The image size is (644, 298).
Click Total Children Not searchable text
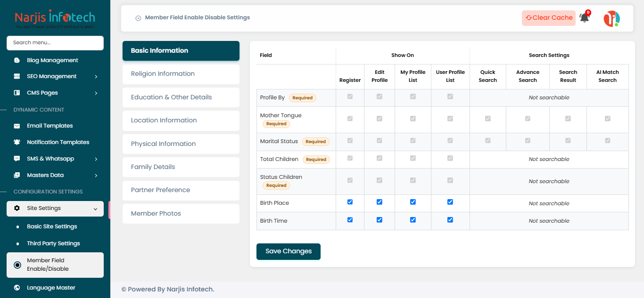tap(549, 159)
